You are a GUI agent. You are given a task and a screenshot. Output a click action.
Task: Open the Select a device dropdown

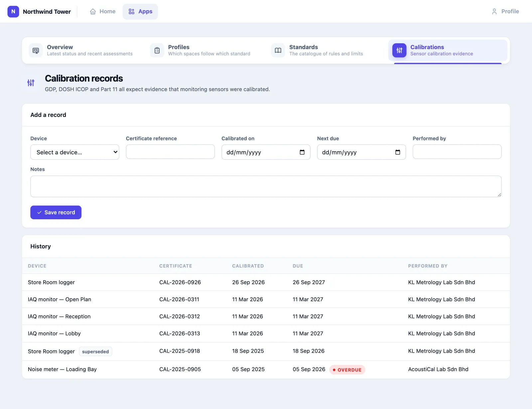75,152
